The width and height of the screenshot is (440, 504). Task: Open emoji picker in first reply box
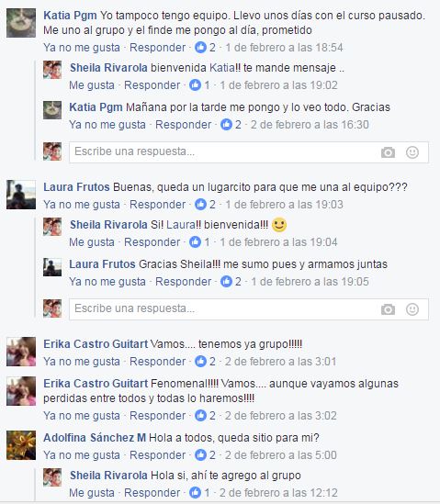412,152
